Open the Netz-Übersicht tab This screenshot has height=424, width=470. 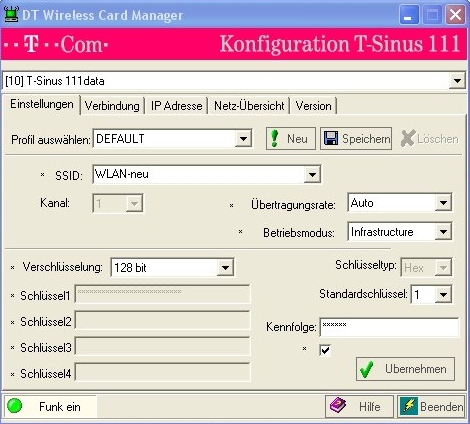(249, 106)
